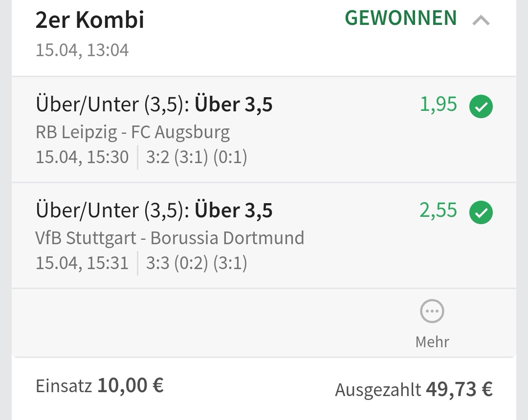Select Über 3,5 market for the Stuttgart match
The image size is (528, 420).
click(x=233, y=210)
